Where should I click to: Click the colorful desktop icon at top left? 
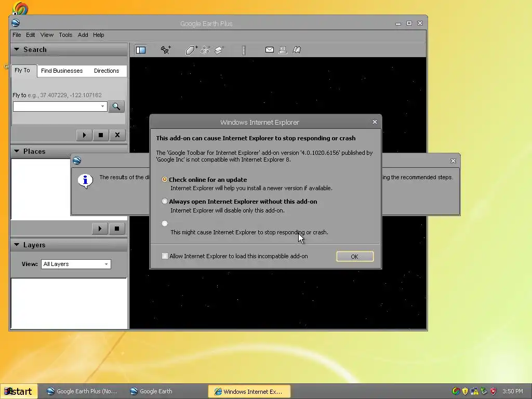20,8
